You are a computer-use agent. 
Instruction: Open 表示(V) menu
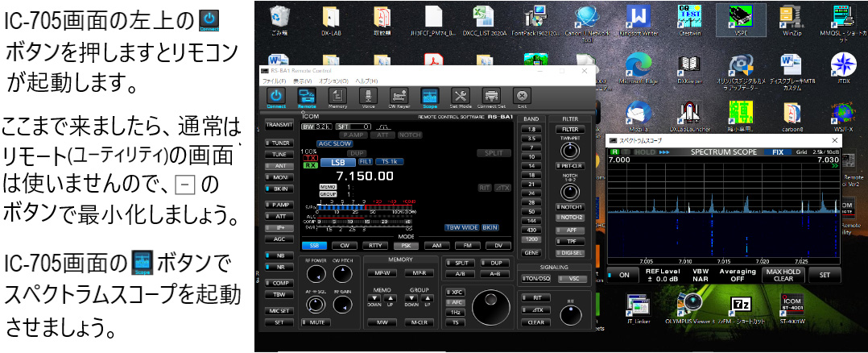pyautogui.click(x=302, y=81)
